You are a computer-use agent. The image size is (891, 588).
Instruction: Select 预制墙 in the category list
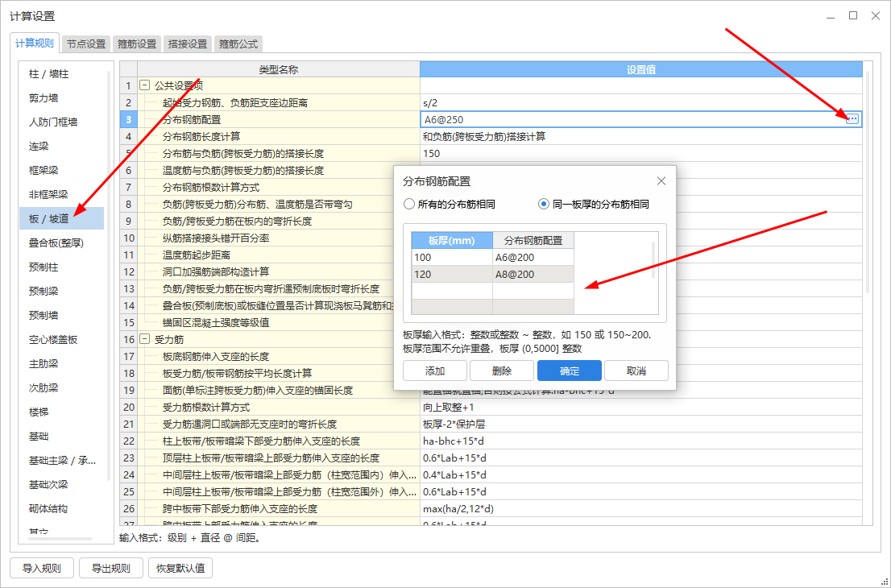coord(62,315)
